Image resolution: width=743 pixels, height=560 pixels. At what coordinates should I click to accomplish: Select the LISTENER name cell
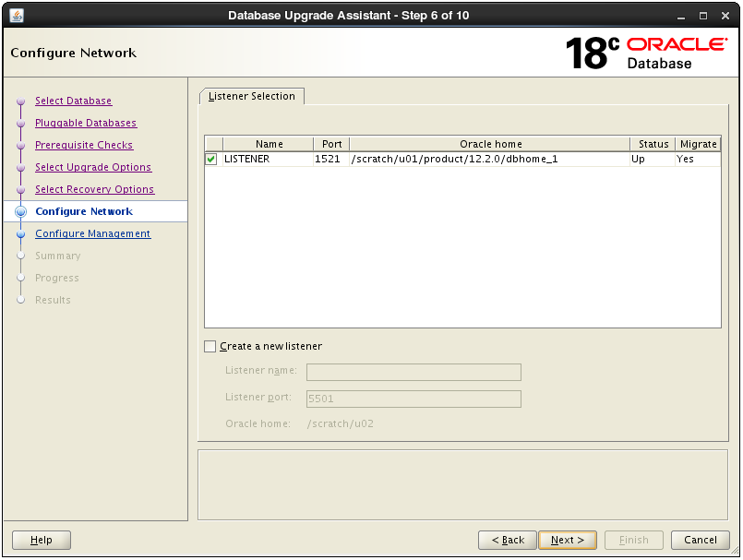tap(269, 160)
